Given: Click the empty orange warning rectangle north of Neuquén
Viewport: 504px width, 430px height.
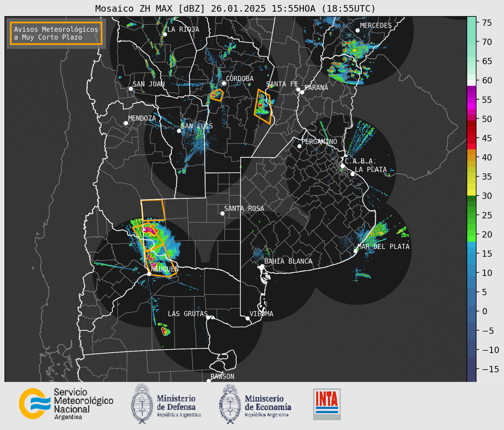Looking at the screenshot, I should tap(153, 210).
